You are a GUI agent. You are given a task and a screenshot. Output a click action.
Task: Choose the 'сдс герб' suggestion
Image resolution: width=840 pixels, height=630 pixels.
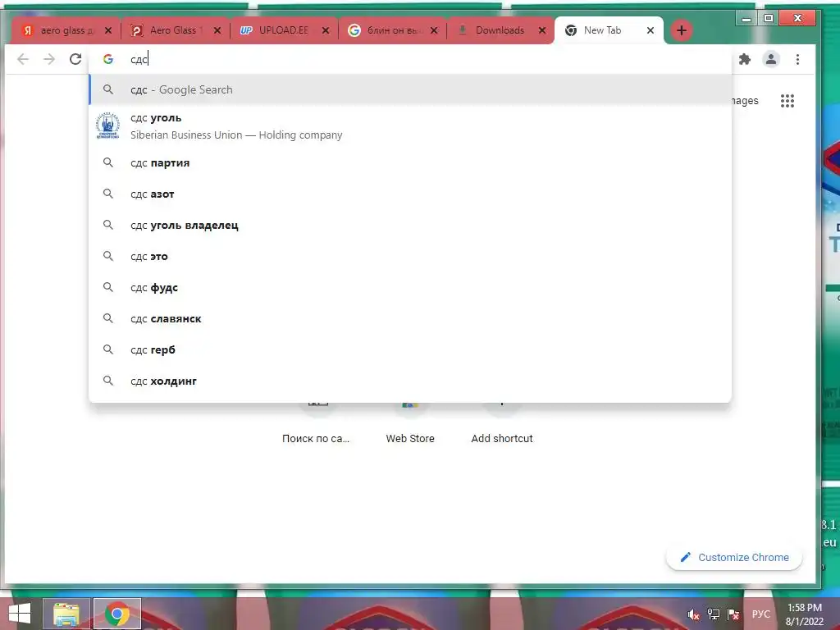[x=410, y=349]
